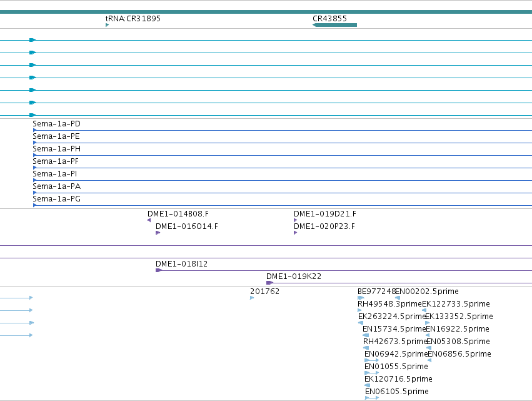Click the EK133352.5prime EST arrow glyph
The width and height of the screenshot is (532, 401).
click(x=427, y=323)
